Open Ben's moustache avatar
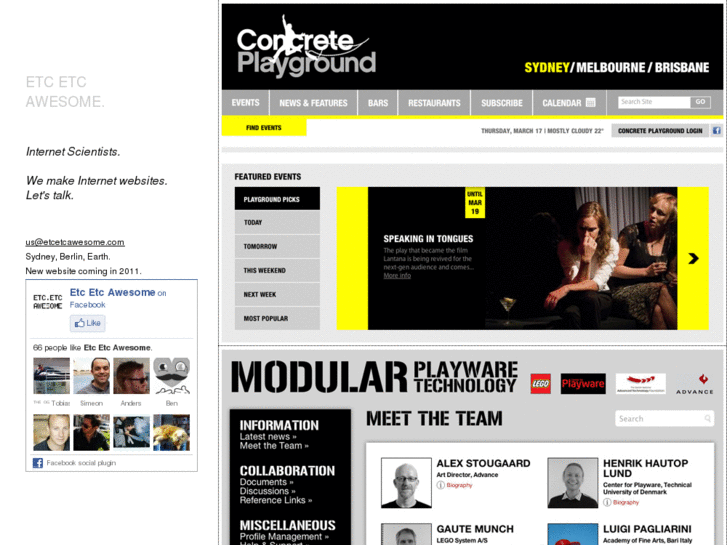This screenshot has height=545, width=727. [172, 376]
